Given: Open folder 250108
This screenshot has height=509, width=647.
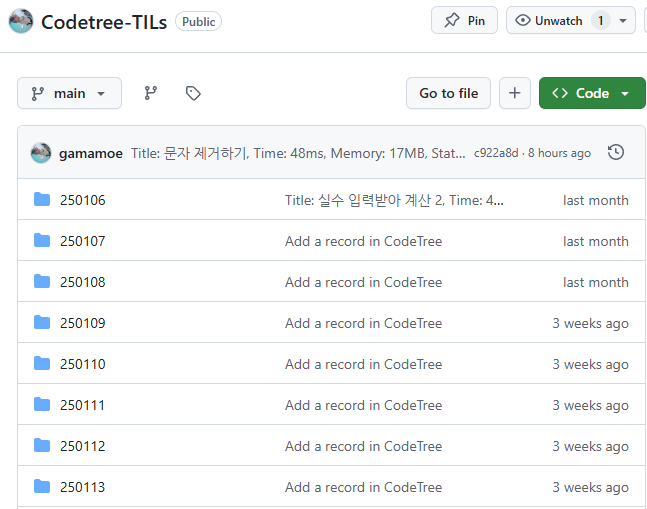Looking at the screenshot, I should click(83, 282).
